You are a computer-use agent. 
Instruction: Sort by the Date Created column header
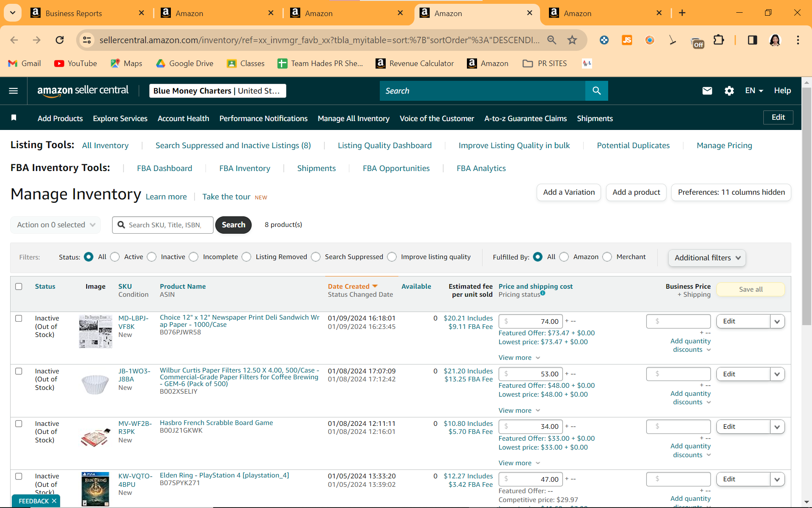(353, 287)
